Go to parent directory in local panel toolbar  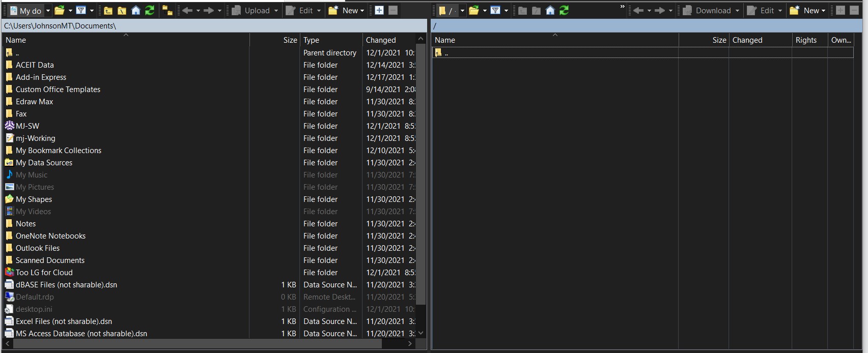tap(108, 10)
